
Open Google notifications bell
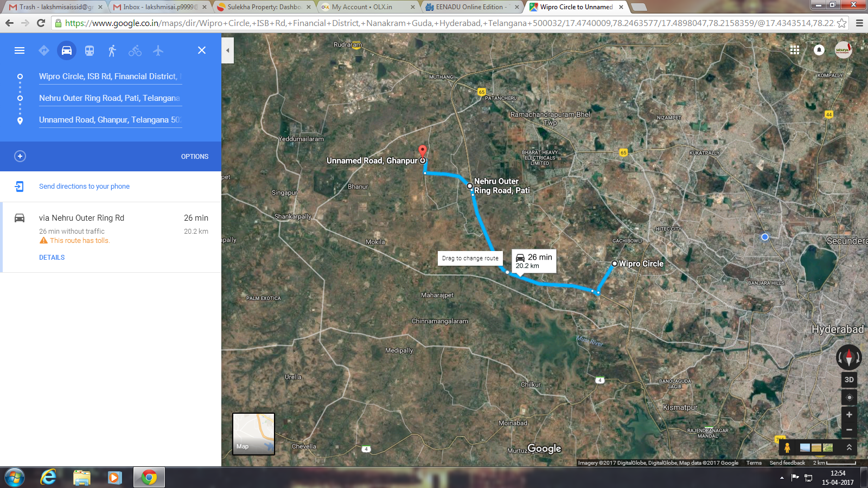pos(819,50)
